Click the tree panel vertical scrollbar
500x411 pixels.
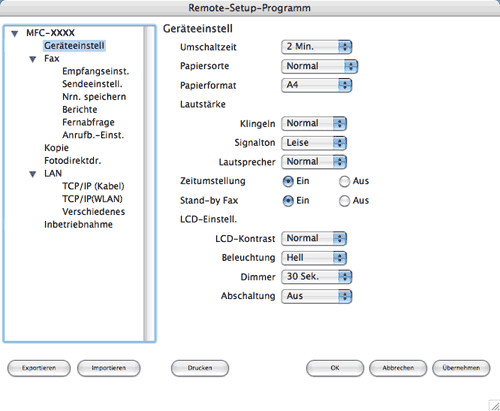pyautogui.click(x=150, y=183)
